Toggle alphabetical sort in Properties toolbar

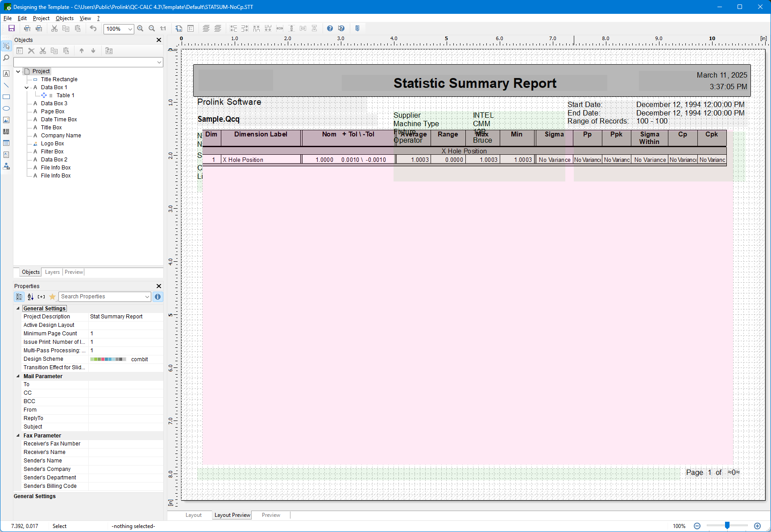click(x=30, y=297)
